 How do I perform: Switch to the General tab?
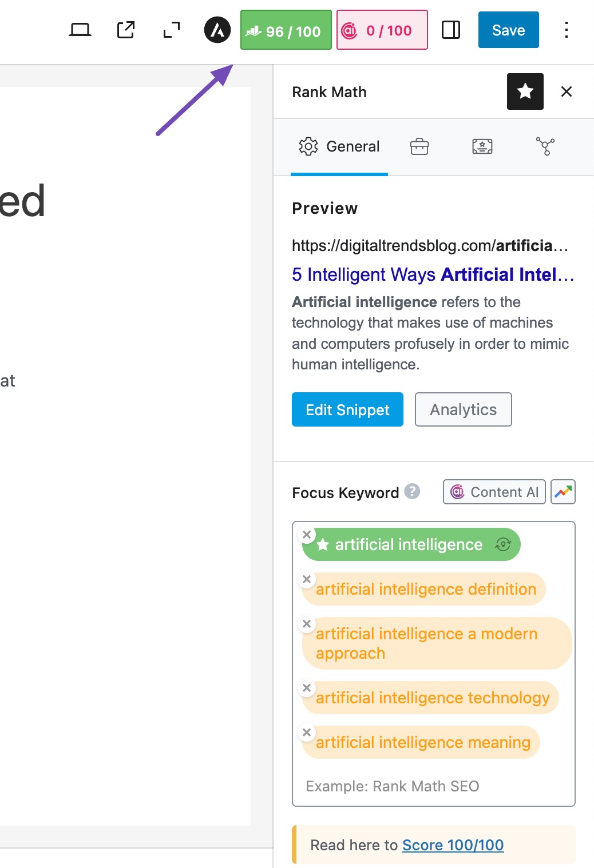pyautogui.click(x=339, y=146)
